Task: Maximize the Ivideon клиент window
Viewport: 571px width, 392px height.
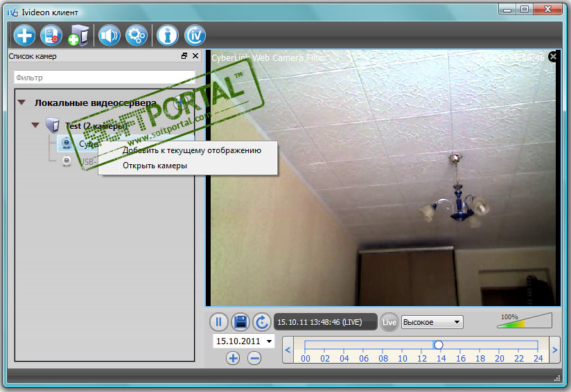Action: 525,10
